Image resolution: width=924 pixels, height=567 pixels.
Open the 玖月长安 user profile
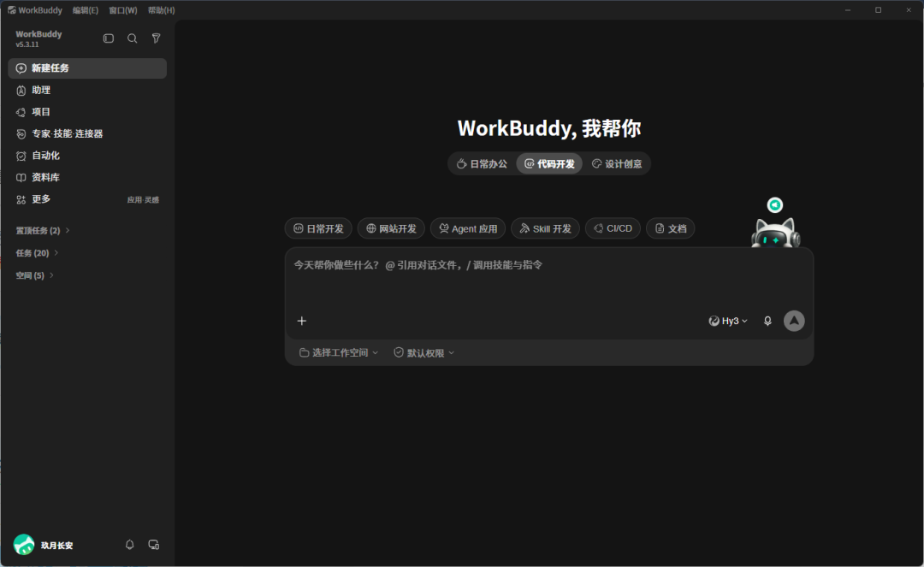[x=57, y=546]
